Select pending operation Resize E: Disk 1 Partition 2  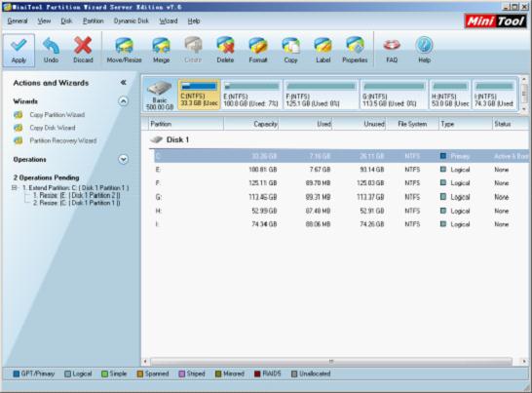click(77, 195)
